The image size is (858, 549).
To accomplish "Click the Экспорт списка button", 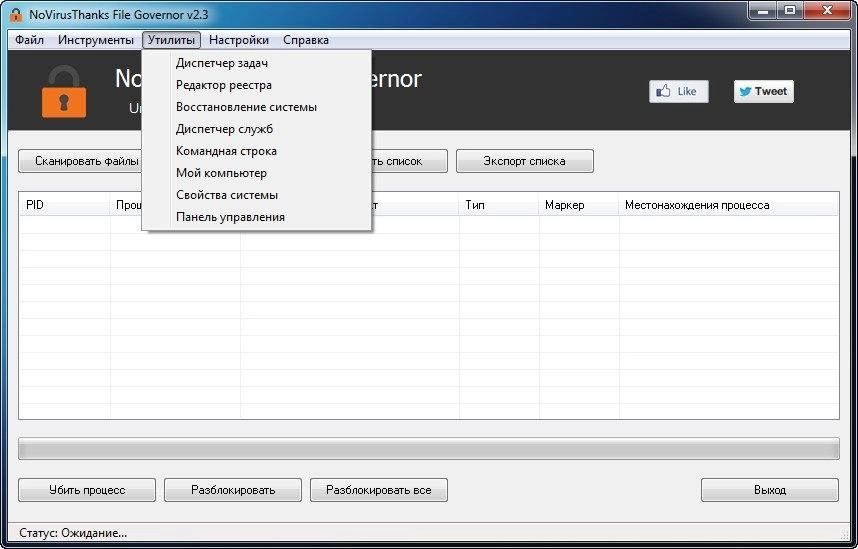I will 525,161.
